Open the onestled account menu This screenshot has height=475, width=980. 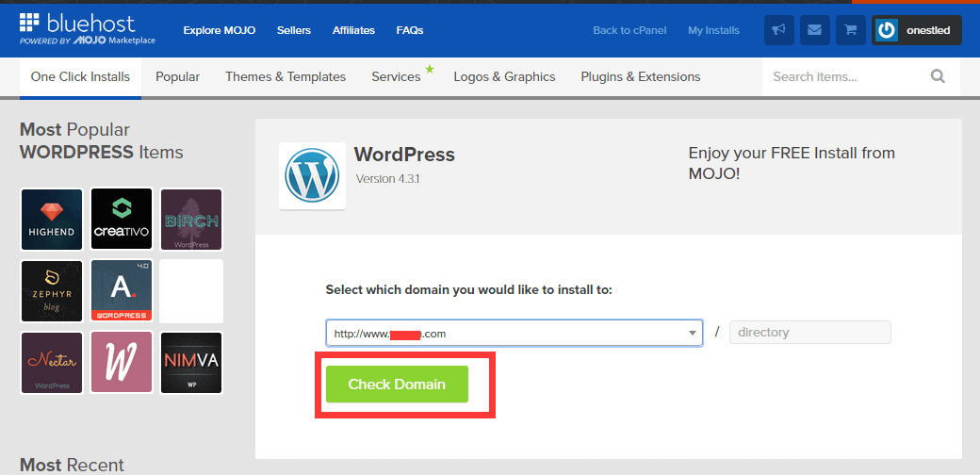point(917,30)
